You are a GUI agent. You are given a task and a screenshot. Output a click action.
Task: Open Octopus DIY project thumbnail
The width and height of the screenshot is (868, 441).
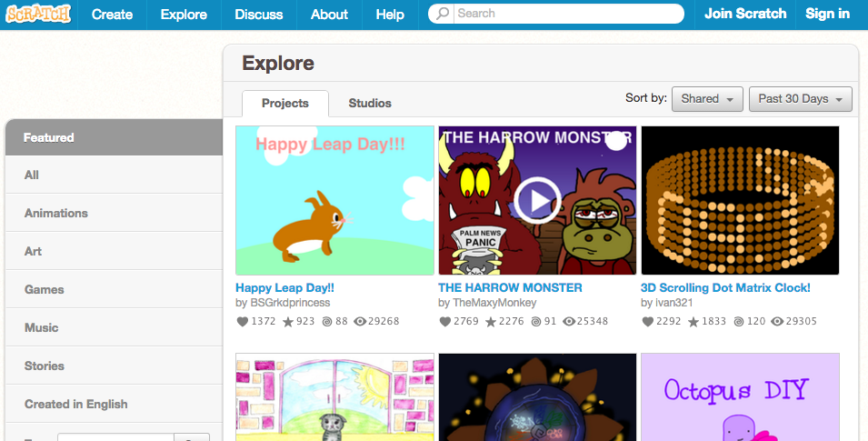coord(740,397)
